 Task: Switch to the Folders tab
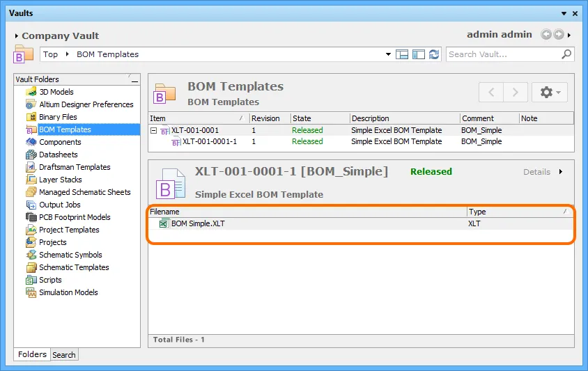point(32,354)
